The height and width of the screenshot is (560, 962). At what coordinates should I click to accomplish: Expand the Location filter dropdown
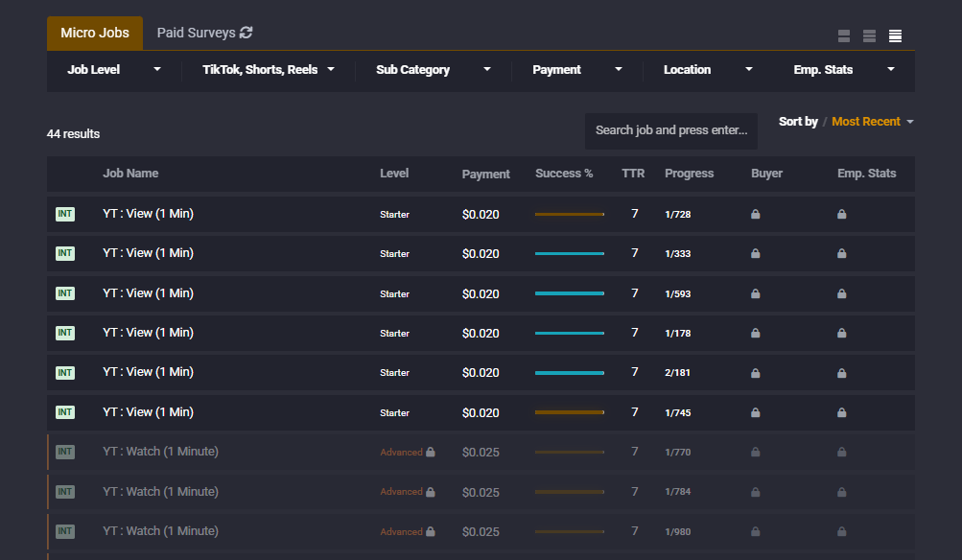pos(708,70)
